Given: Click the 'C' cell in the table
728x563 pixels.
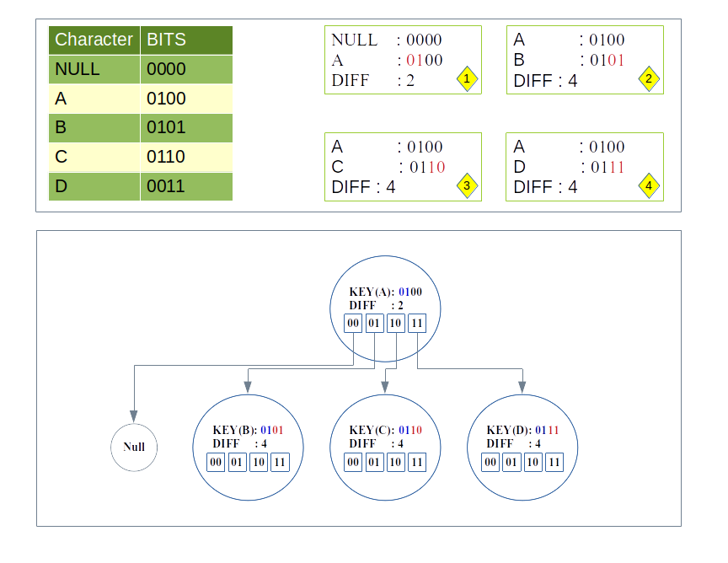Looking at the screenshot, I should [x=94, y=157].
